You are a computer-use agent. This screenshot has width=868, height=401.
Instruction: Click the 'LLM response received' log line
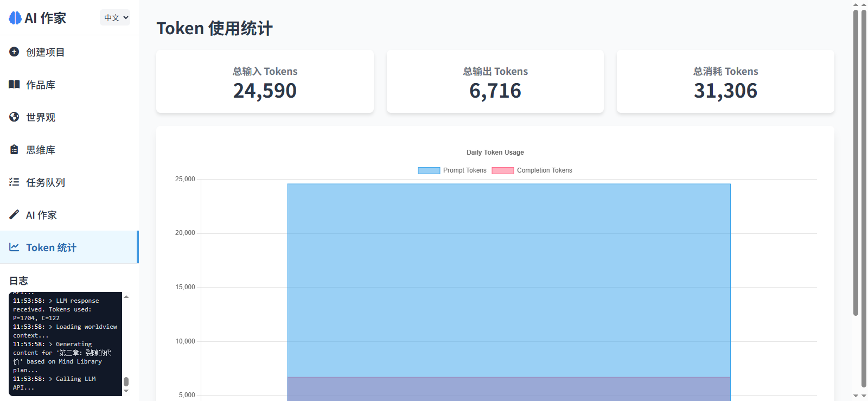tap(56, 309)
